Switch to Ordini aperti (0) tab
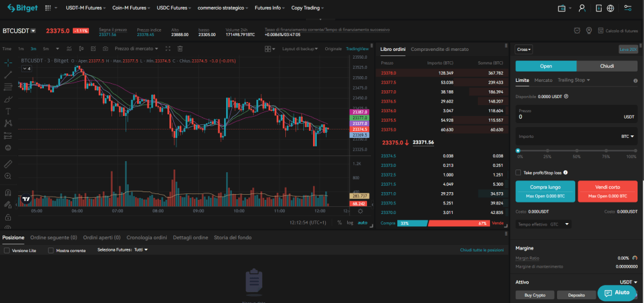 click(102, 238)
